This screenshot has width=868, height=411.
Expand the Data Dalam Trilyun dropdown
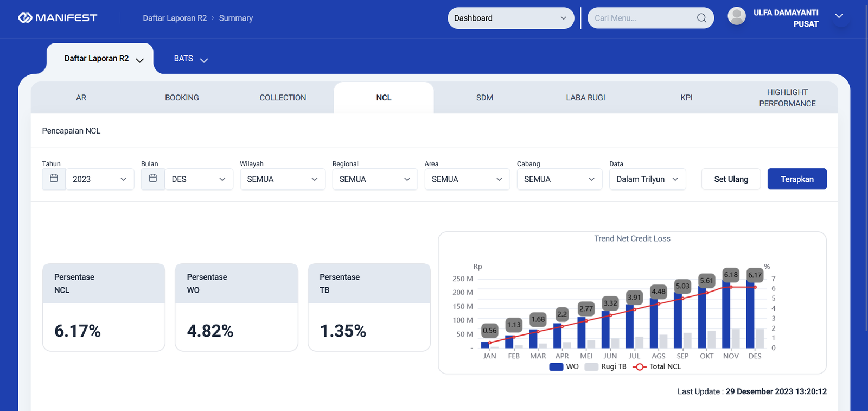(647, 179)
